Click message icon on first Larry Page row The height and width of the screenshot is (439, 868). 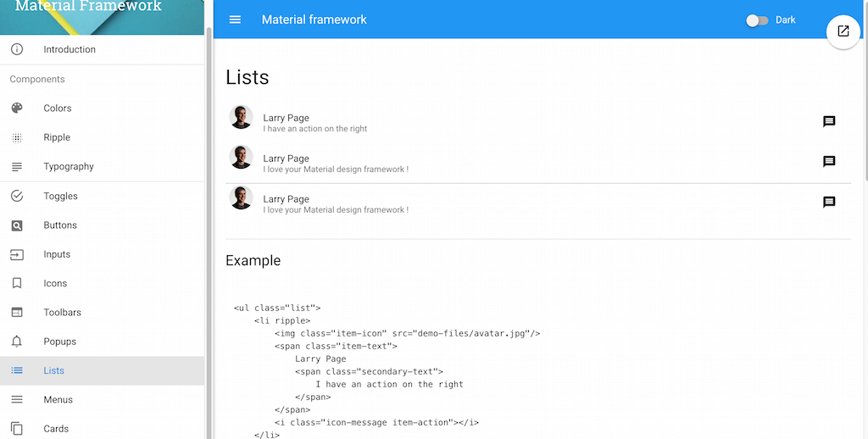pos(829,122)
